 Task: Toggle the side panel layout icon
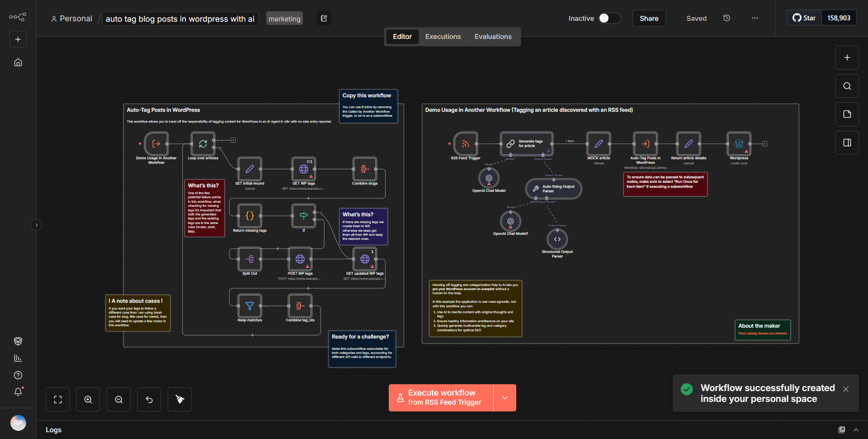[x=847, y=143]
